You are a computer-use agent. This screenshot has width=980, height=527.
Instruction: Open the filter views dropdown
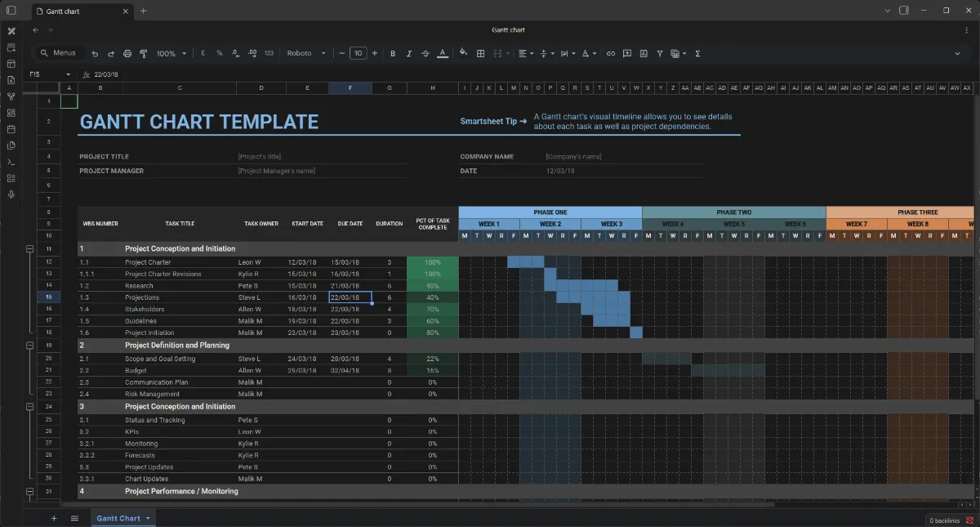[679, 53]
